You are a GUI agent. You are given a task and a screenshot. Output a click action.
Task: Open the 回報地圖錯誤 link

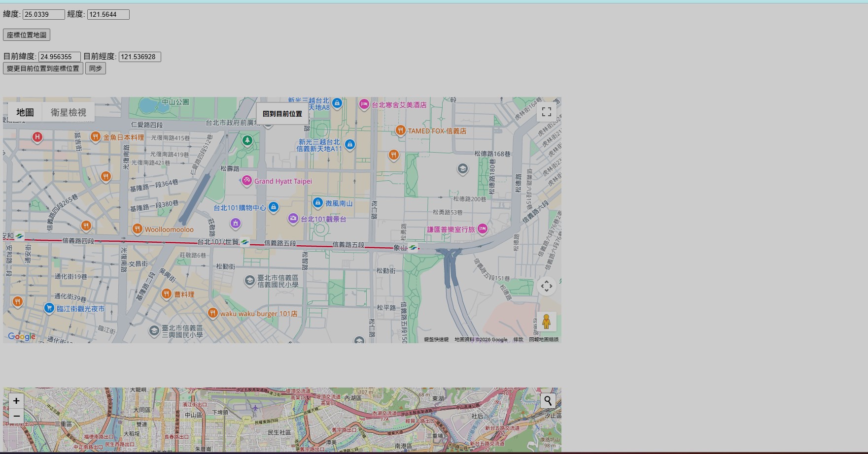coord(544,339)
